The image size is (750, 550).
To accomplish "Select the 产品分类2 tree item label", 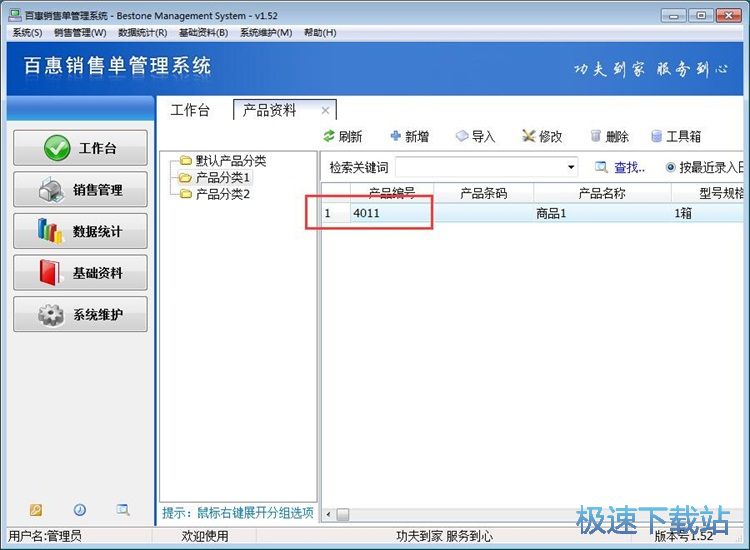I will click(x=222, y=194).
